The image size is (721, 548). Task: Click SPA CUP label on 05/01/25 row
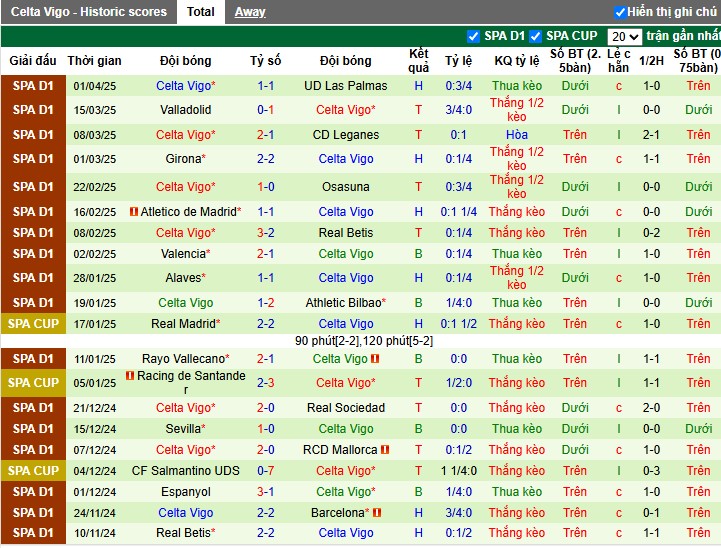[33, 383]
